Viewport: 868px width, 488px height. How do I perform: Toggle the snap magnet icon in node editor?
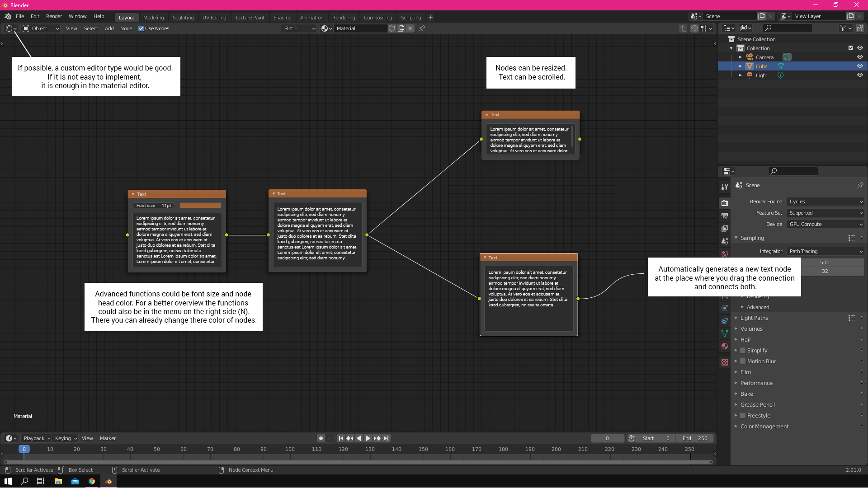[694, 28]
